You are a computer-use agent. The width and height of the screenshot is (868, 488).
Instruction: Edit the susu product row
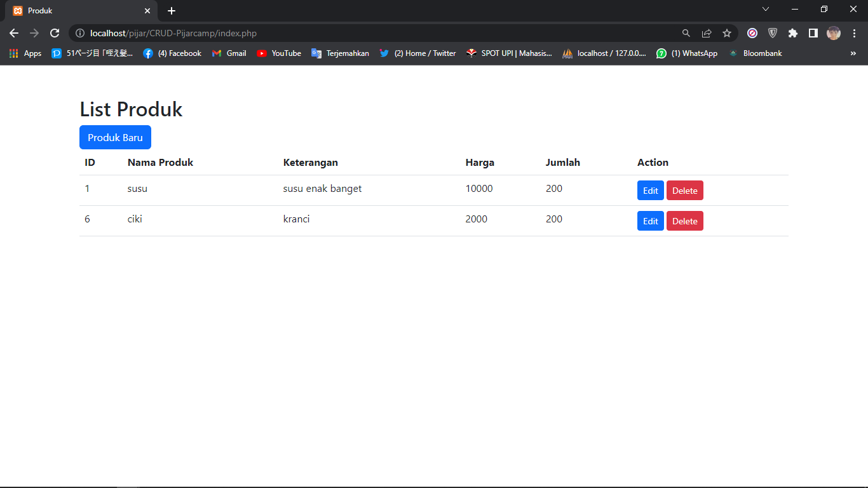(650, 190)
